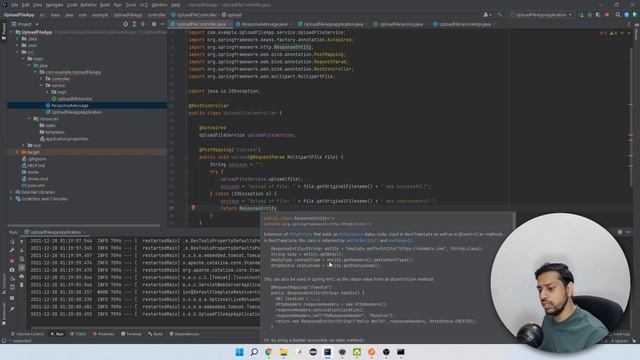Open the File menu

[15, 5]
